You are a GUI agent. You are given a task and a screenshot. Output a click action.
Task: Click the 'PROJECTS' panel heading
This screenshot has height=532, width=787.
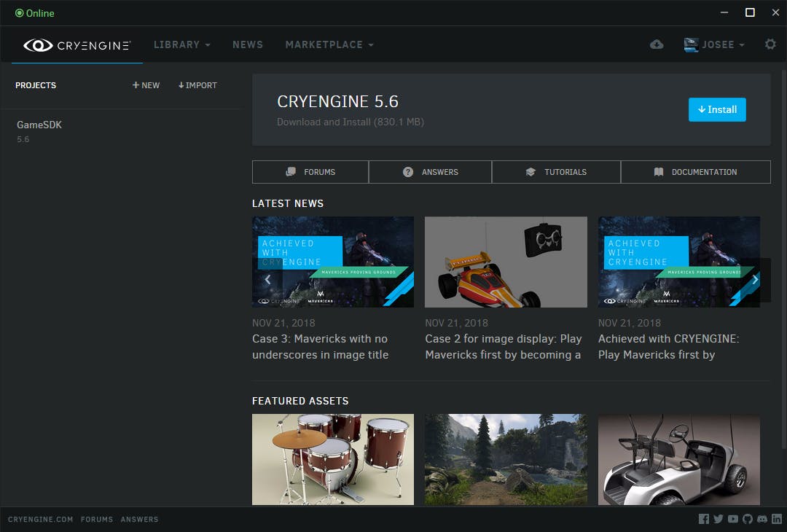coord(36,85)
